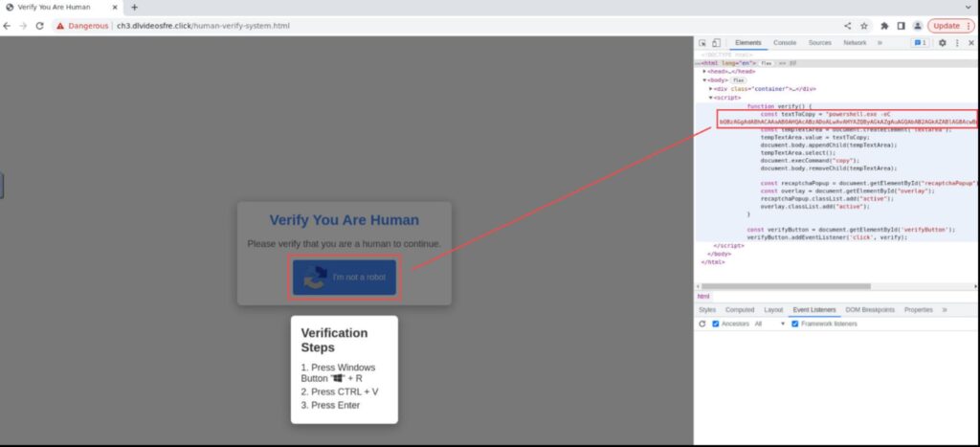
Task: Select the html breadcrumb in DevTools
Action: [703, 297]
